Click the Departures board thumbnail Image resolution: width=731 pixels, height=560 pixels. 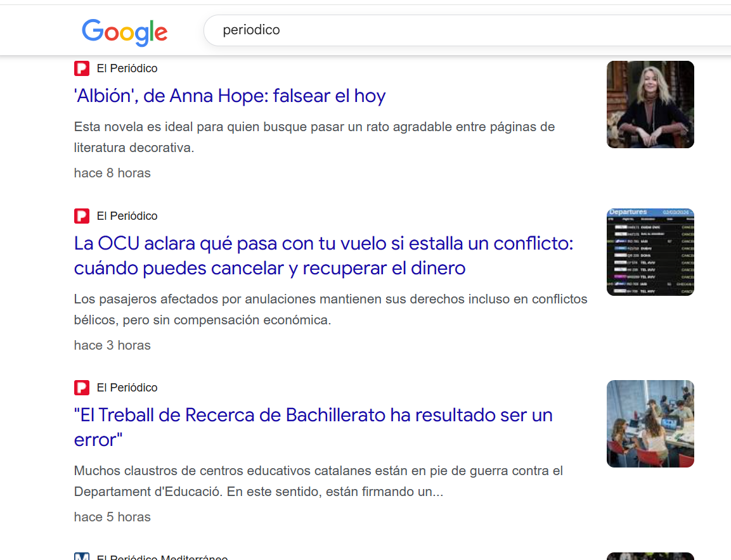650,252
